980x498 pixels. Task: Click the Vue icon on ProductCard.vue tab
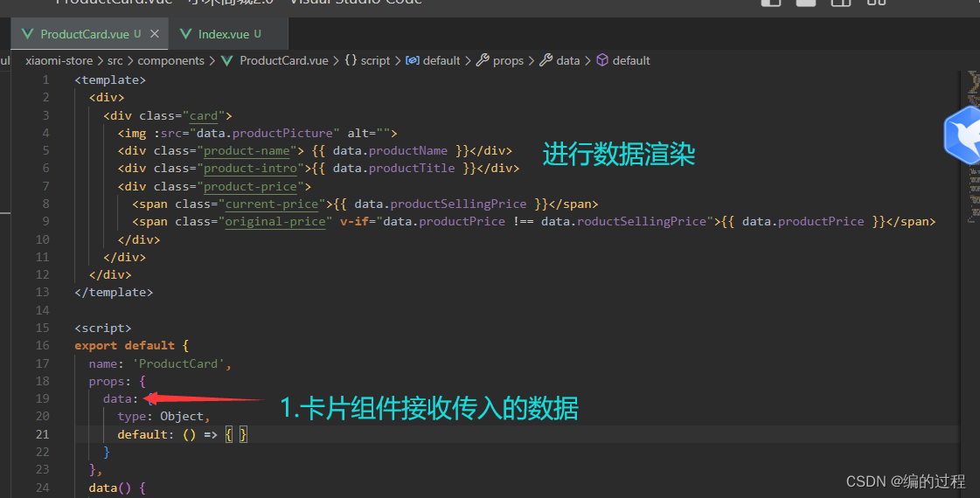click(x=27, y=34)
